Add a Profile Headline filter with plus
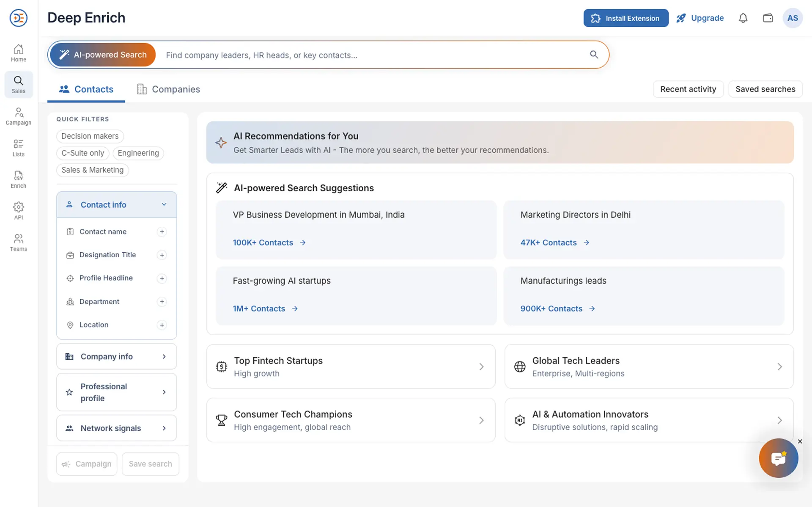812x507 pixels. (x=162, y=278)
